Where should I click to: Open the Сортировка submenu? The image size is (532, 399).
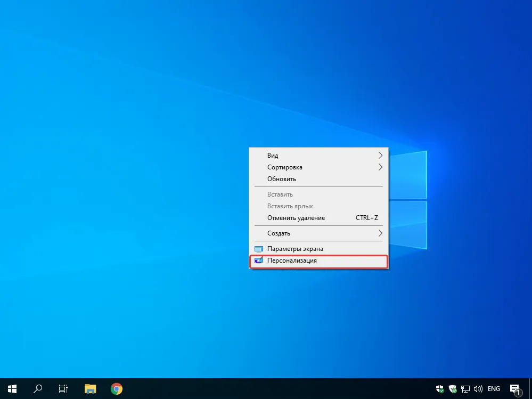(x=318, y=167)
